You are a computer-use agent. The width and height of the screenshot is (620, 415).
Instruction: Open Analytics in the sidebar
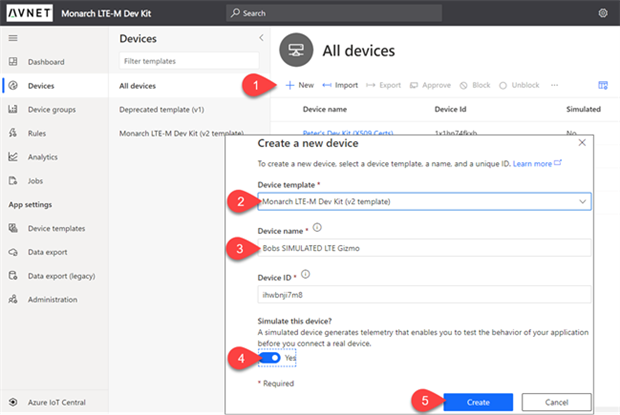pyautogui.click(x=43, y=156)
